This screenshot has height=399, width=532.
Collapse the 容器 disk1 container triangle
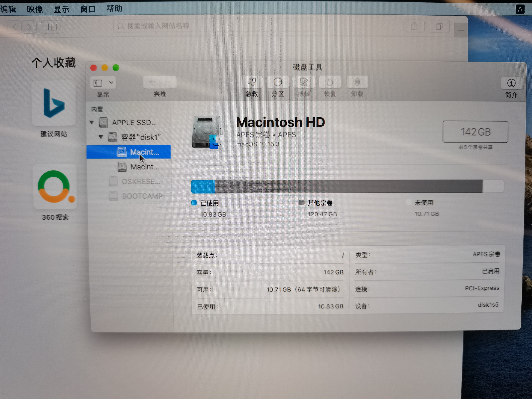[101, 137]
